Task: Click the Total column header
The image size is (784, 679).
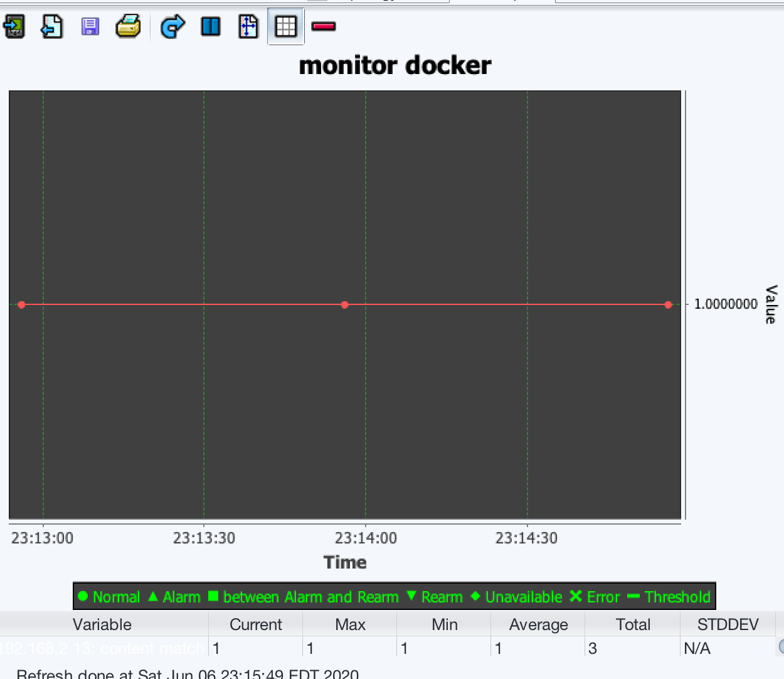Action: [633, 624]
